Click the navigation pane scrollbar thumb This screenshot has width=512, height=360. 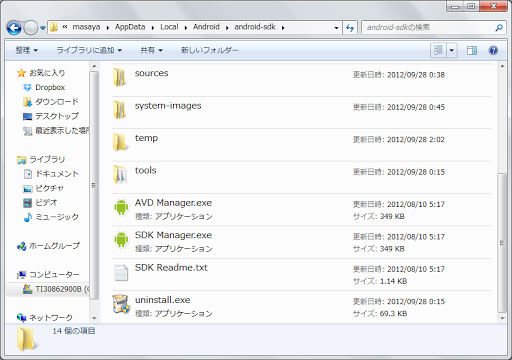tap(94, 185)
